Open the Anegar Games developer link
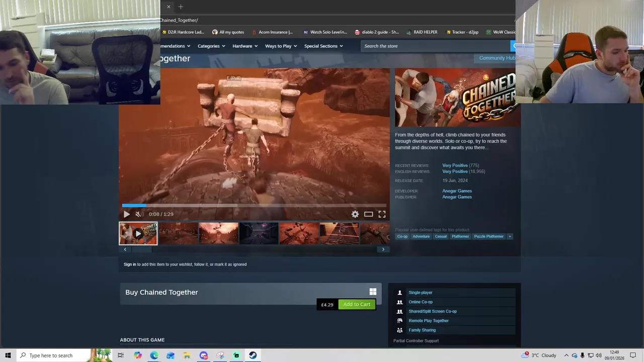The image size is (644, 362). (x=457, y=191)
